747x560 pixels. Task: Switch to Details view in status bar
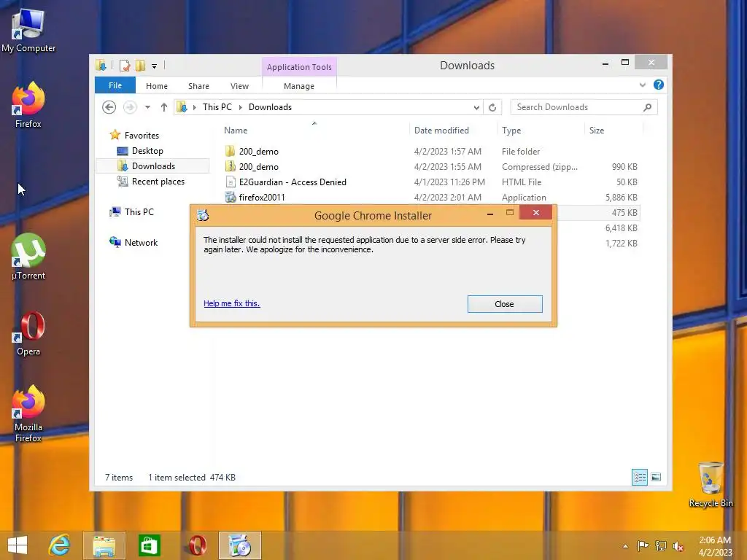click(x=639, y=477)
